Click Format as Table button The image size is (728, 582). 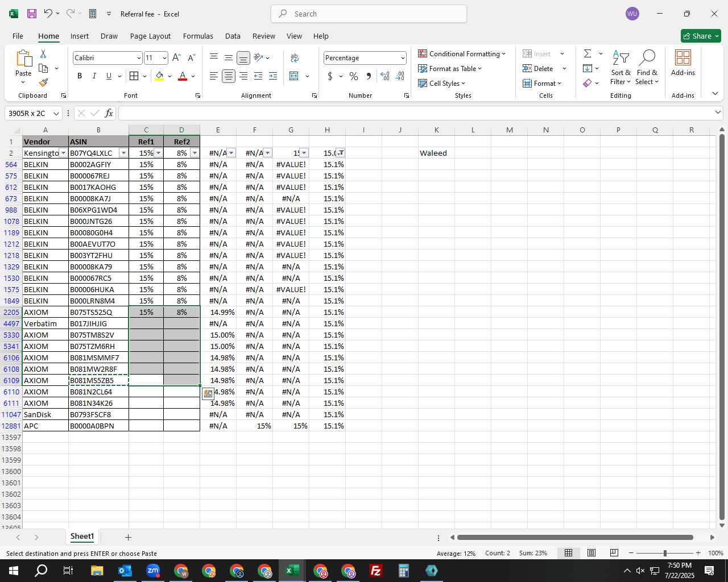click(x=450, y=68)
